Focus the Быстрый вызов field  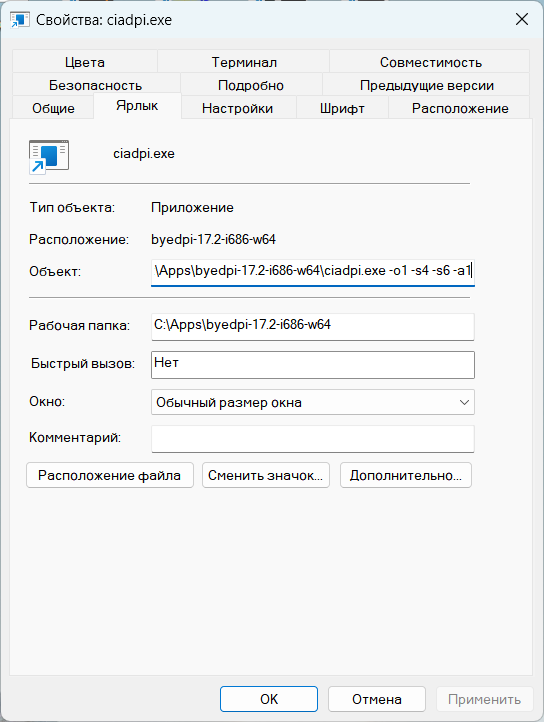click(313, 365)
